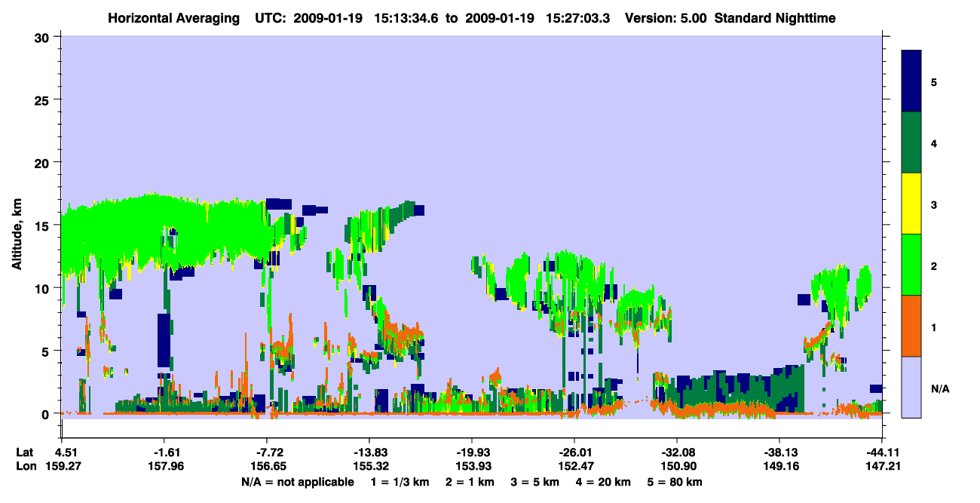Click the yellow colorbar segment labeled 3

coord(912,204)
